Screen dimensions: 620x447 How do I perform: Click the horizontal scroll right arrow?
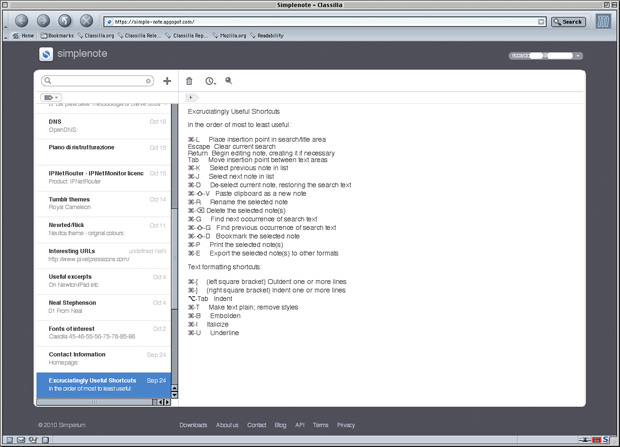pyautogui.click(x=167, y=402)
